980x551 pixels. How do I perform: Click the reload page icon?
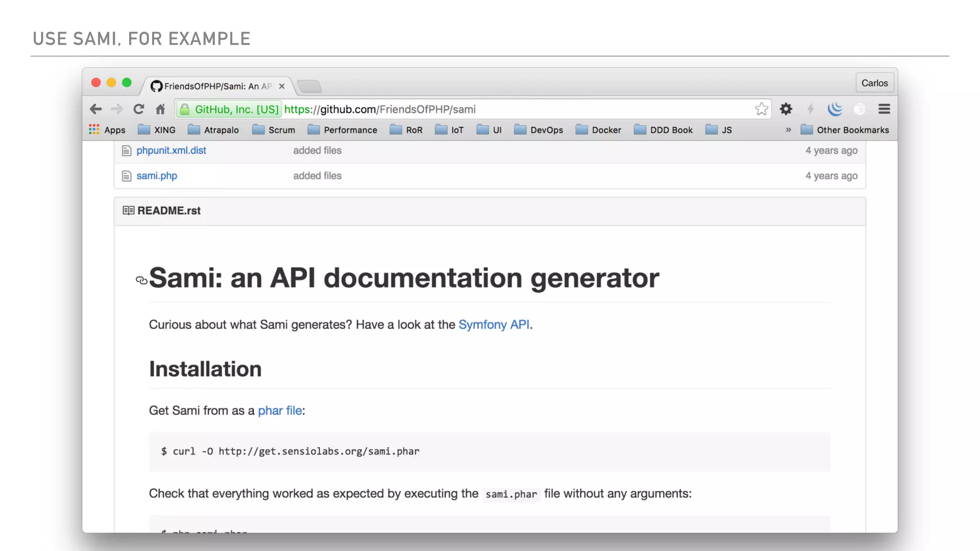click(139, 109)
